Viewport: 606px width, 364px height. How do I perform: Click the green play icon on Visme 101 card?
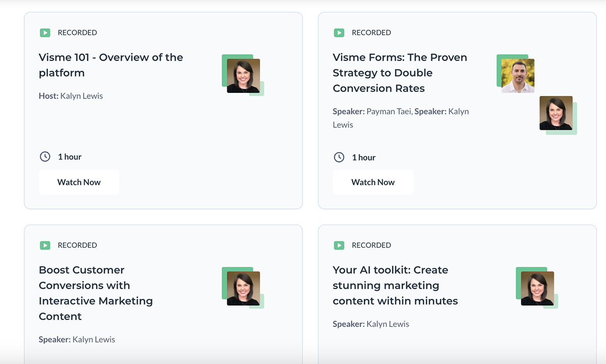45,32
